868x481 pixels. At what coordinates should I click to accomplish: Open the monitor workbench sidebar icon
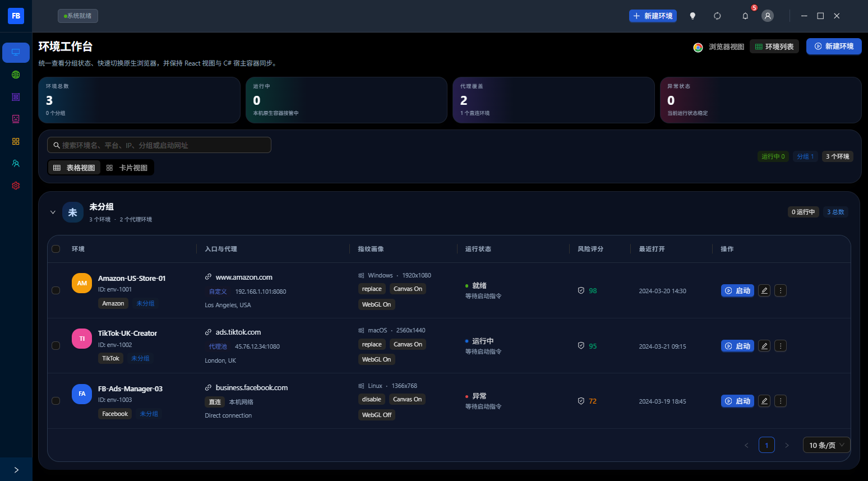(x=16, y=53)
